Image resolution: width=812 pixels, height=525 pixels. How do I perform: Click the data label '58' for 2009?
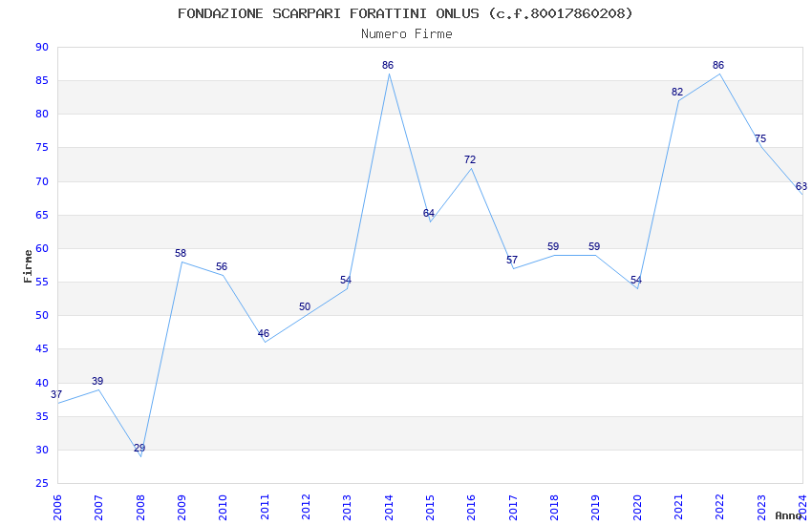point(181,254)
